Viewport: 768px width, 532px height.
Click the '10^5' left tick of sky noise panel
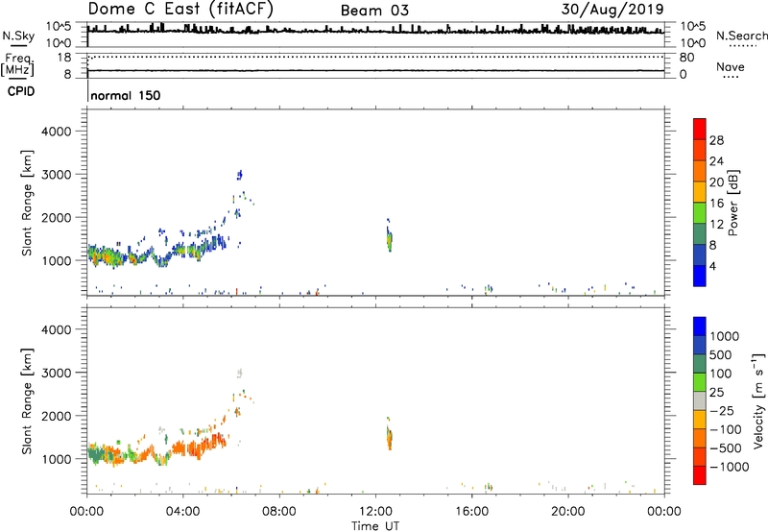(x=59, y=26)
